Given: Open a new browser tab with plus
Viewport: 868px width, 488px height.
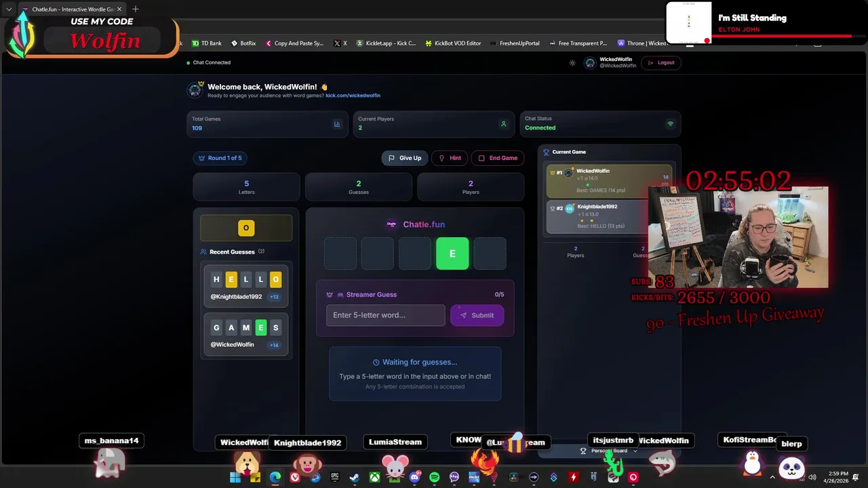Looking at the screenshot, I should [x=136, y=9].
